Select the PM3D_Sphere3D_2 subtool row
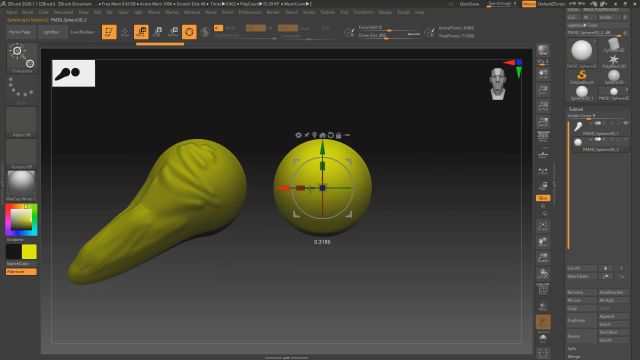Viewport: 640px width, 360px height. (600, 144)
